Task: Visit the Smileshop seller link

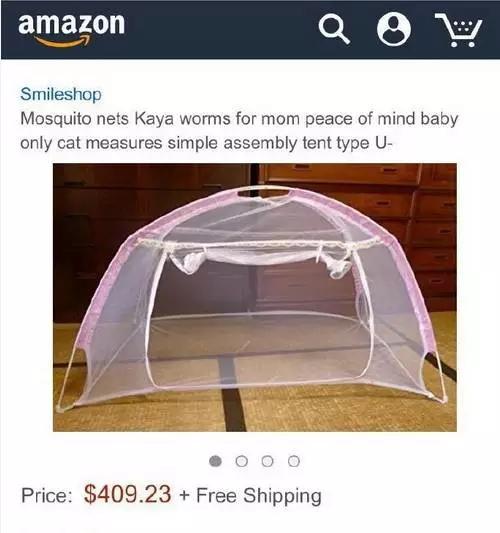Action: coord(61,94)
